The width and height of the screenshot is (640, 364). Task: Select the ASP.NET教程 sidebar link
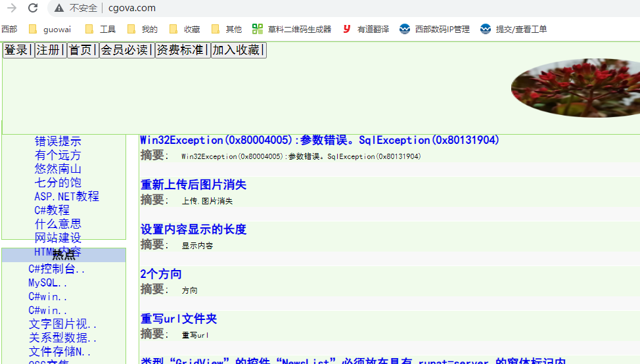click(x=66, y=196)
